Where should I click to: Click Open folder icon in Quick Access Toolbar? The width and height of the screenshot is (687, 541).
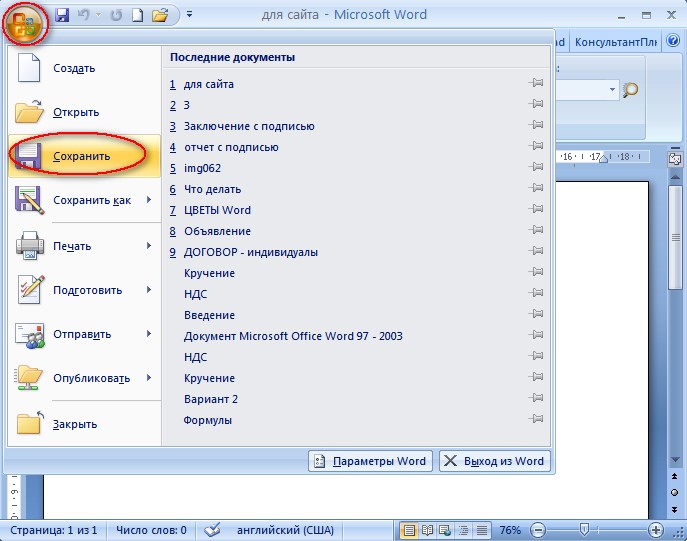tap(158, 15)
